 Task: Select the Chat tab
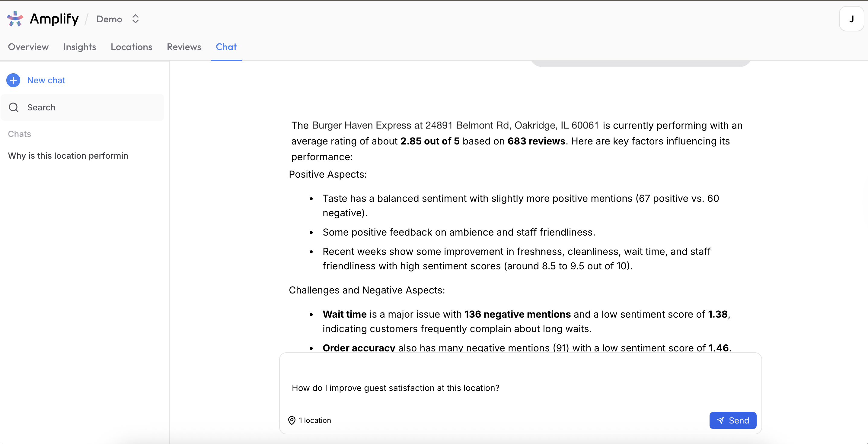(226, 47)
